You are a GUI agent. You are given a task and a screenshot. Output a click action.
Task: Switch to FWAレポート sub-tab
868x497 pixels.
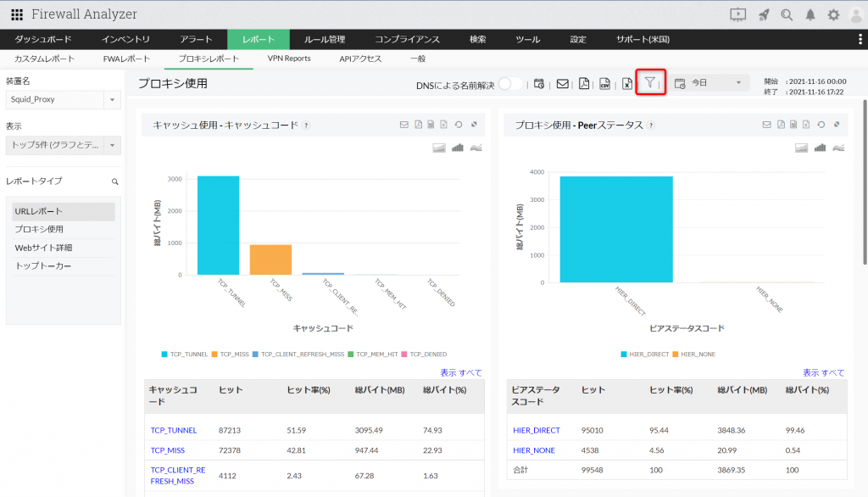[126, 59]
